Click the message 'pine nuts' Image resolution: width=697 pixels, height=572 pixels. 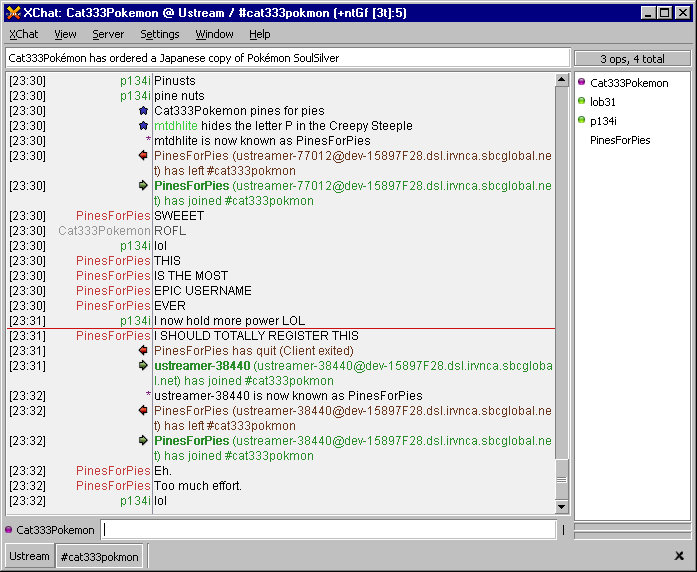tap(179, 96)
